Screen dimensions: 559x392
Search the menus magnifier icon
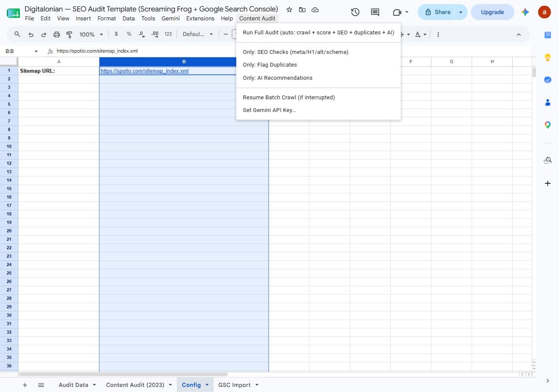coord(17,34)
